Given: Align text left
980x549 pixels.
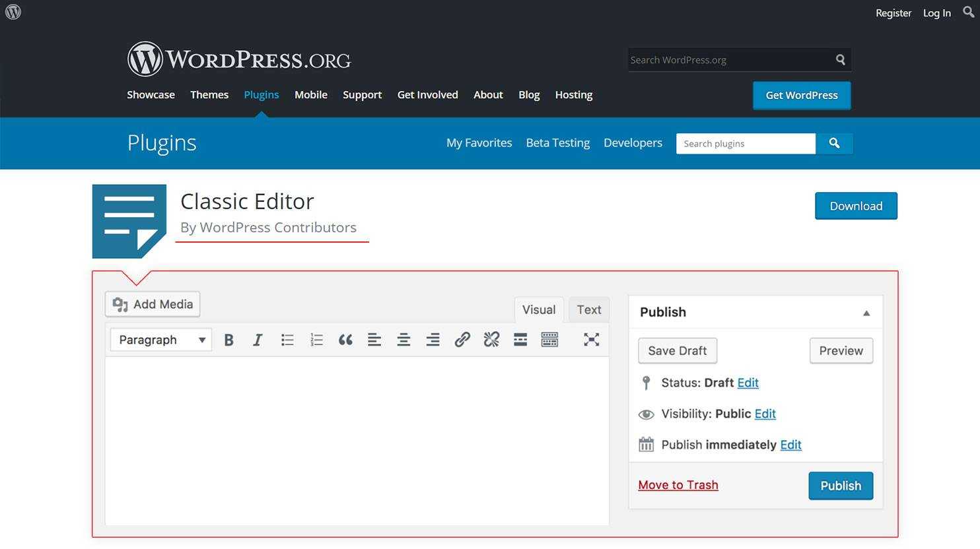Looking at the screenshot, I should 374,340.
